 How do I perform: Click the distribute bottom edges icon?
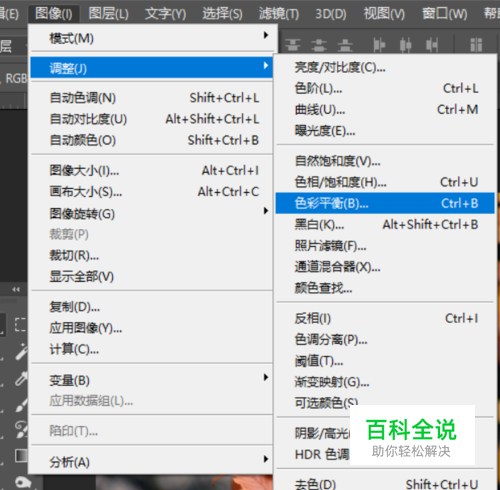point(345,45)
